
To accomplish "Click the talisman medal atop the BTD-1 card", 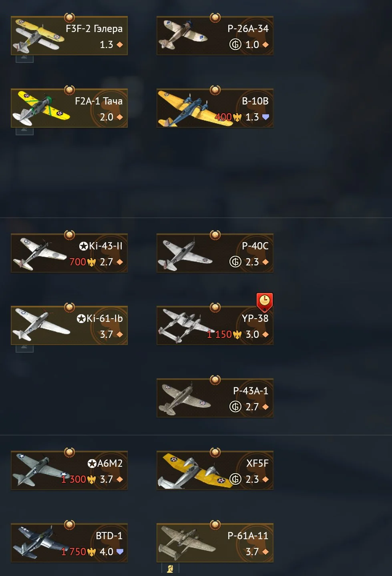I will point(69,524).
